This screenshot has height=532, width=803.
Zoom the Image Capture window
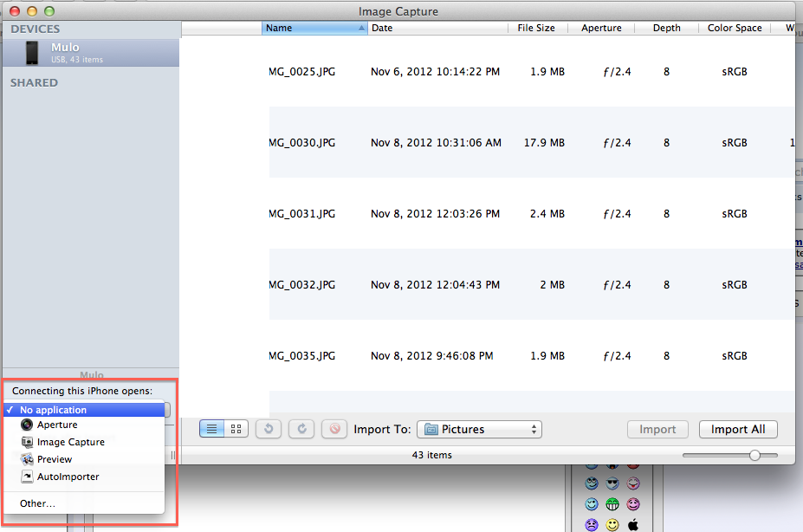click(x=49, y=11)
